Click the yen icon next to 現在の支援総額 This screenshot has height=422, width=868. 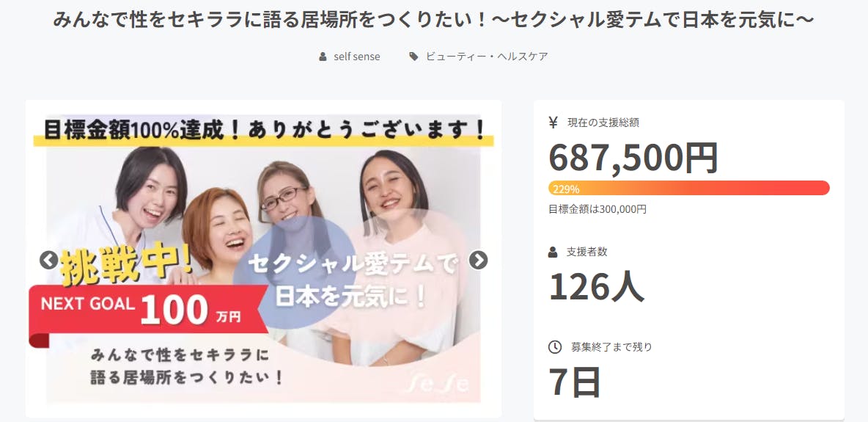coord(553,123)
